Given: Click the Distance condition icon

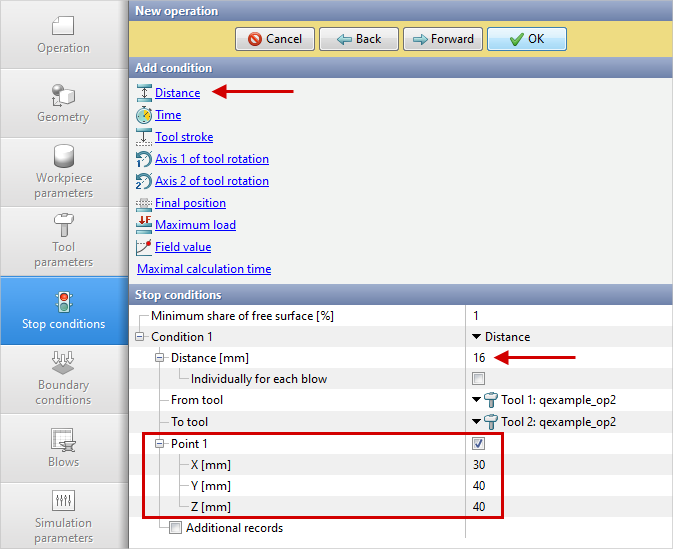Looking at the screenshot, I should pos(144,93).
